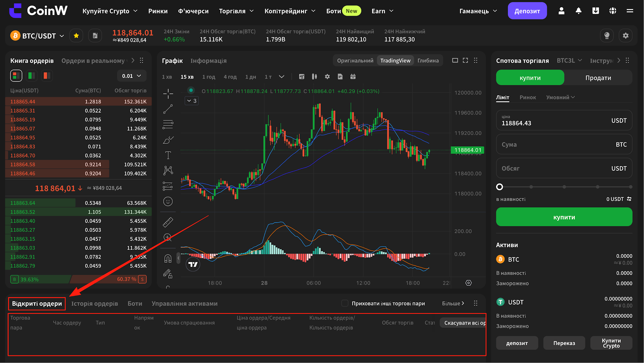Click the Купити Crypto button in assets
This screenshot has width=644, height=363.
[x=611, y=343]
